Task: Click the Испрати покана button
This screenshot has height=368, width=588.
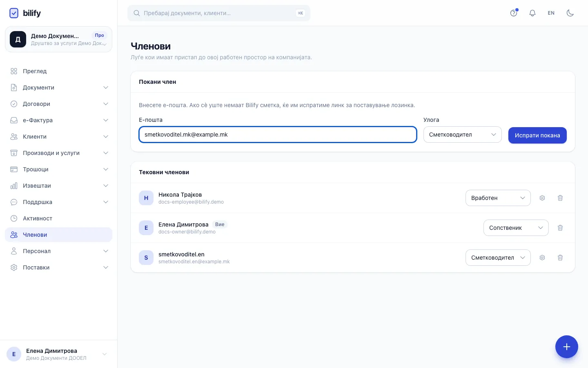Action: [537, 135]
